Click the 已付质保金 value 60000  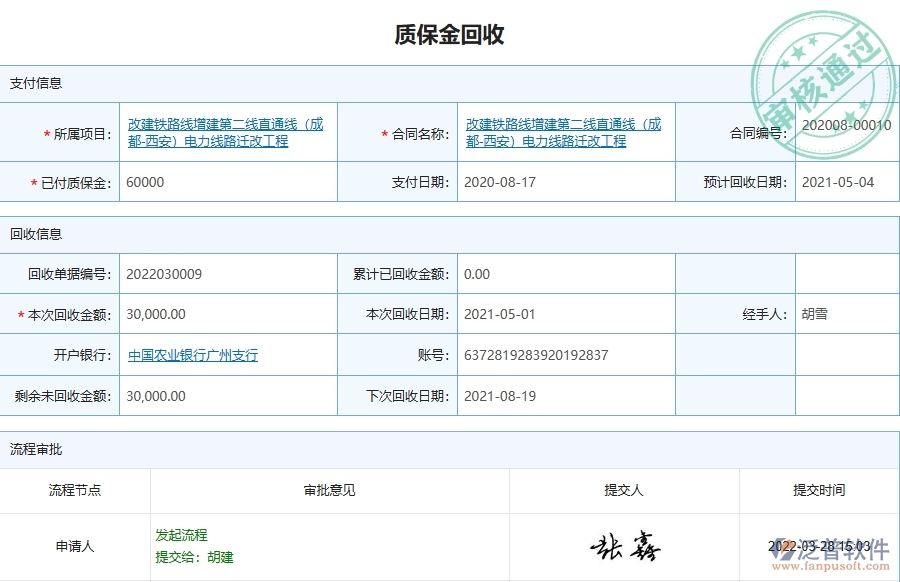click(x=146, y=182)
